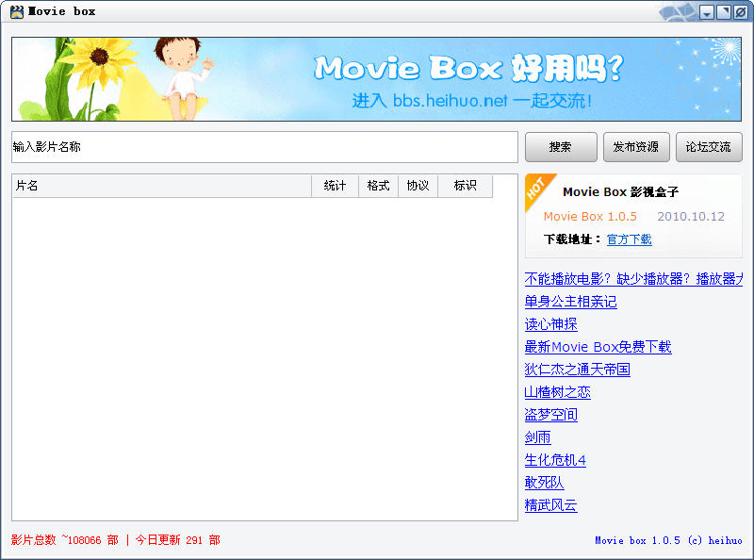The height and width of the screenshot is (560, 754).
Task: Sort by the 统计 column header
Action: coord(335,186)
